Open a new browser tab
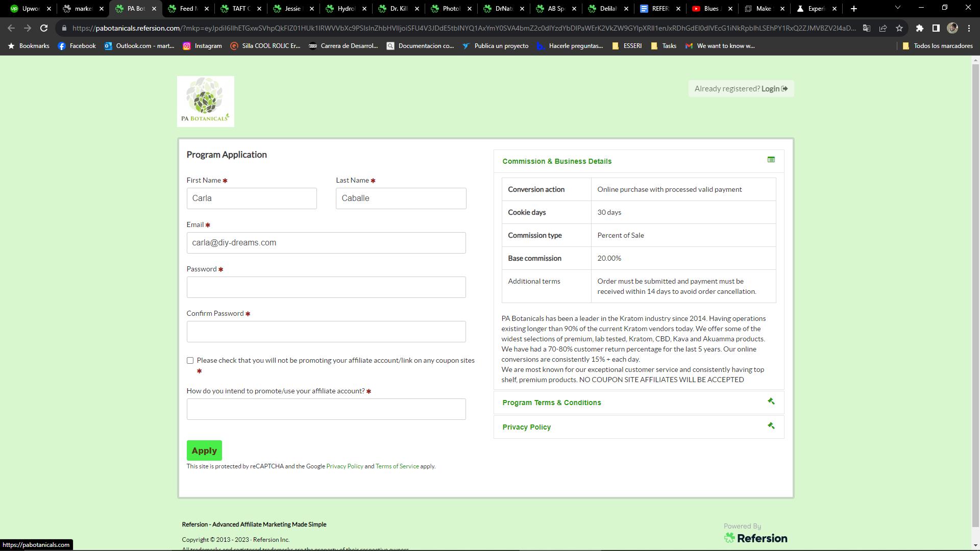The height and width of the screenshot is (551, 980). (x=854, y=9)
